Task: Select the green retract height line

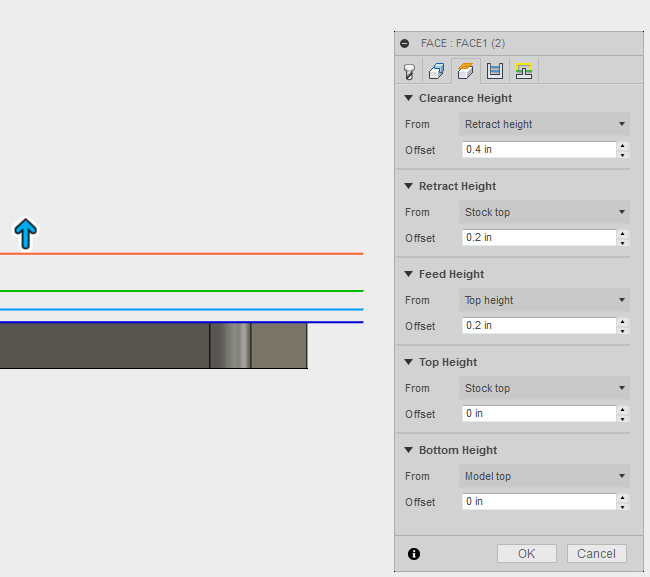Action: 182,291
